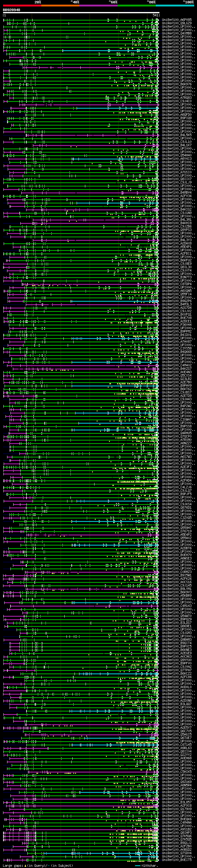
Task: Select the UniRef100_B9PSS8 entry
Action: [177, 426]
